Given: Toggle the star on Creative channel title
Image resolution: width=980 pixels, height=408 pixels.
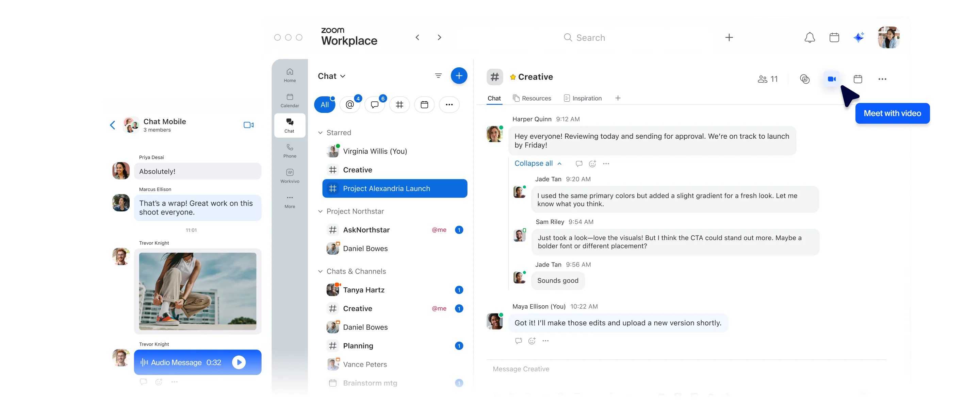Looking at the screenshot, I should pyautogui.click(x=512, y=77).
